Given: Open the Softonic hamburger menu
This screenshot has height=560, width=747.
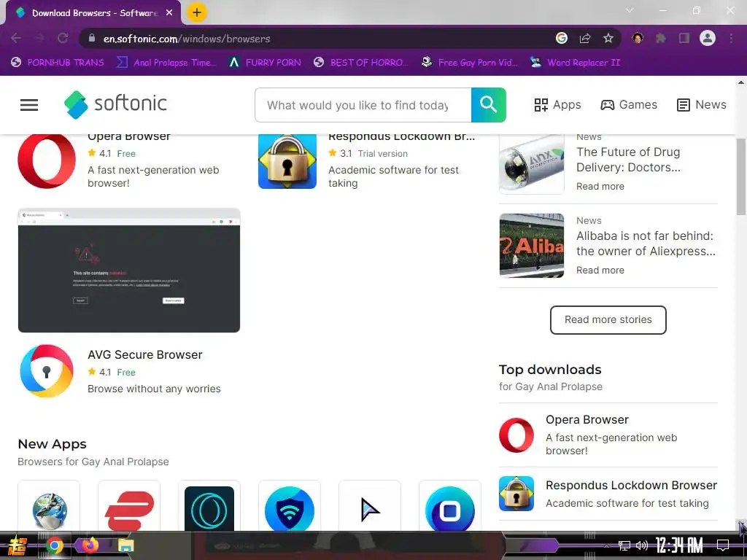Looking at the screenshot, I should [29, 105].
